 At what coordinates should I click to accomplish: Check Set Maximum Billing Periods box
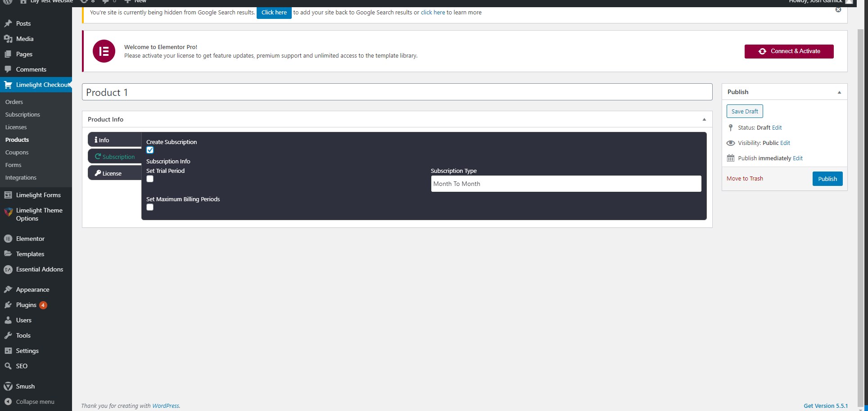click(x=150, y=208)
